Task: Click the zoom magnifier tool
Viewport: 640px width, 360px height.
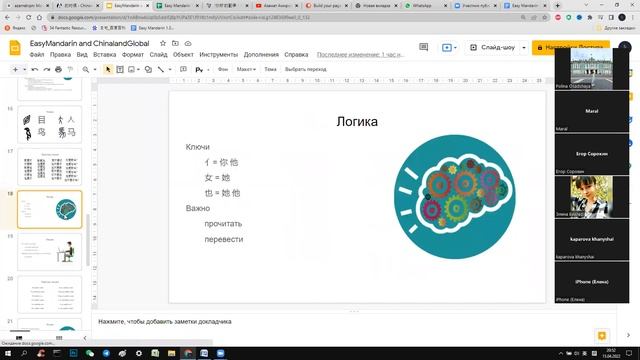Action: click(x=86, y=70)
